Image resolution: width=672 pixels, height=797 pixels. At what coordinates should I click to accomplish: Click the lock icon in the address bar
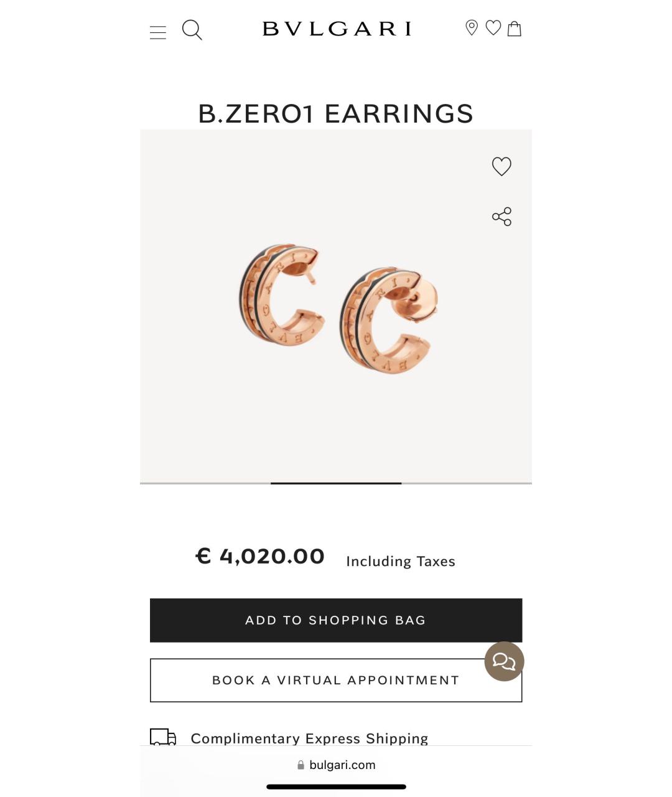(301, 765)
